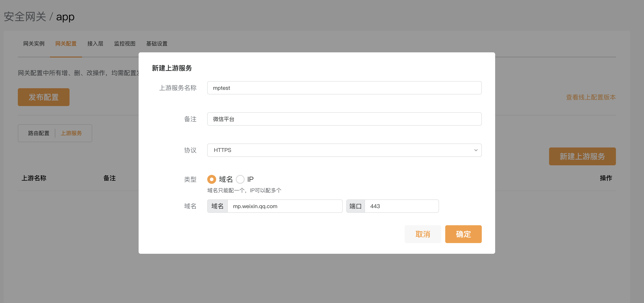The width and height of the screenshot is (644, 303).
Task: Open the 接入层 tab
Action: tap(95, 44)
